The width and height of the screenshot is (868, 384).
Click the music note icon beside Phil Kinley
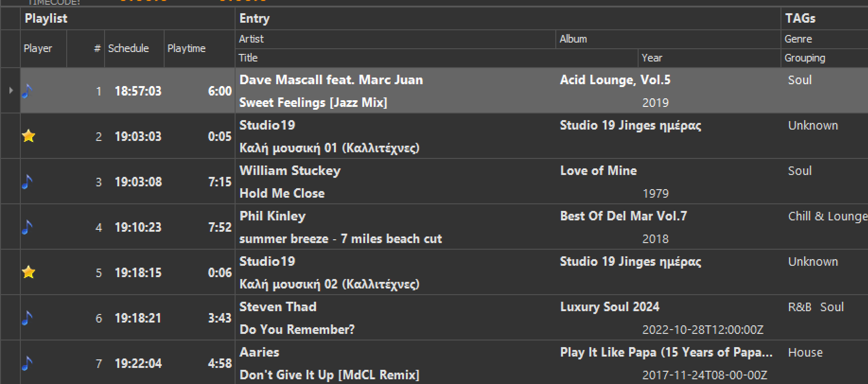pyautogui.click(x=27, y=227)
